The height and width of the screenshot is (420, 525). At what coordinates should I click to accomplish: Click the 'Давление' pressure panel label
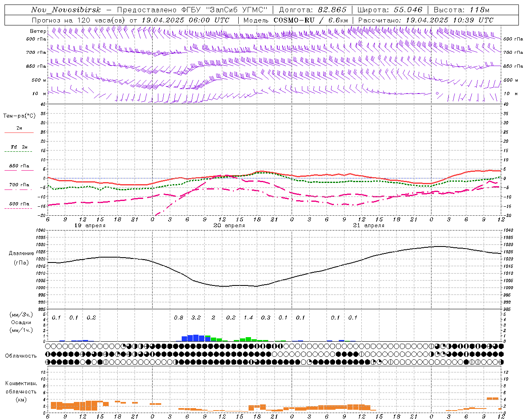pos(21,253)
